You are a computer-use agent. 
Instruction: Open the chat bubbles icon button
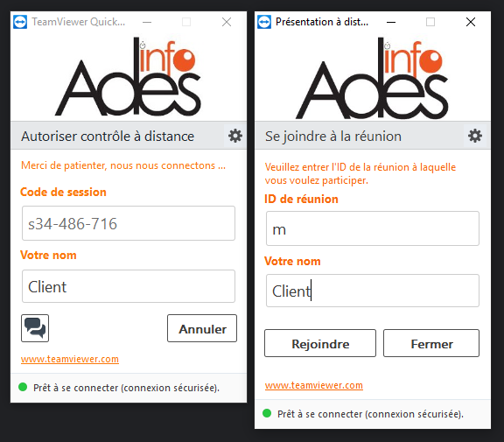(x=35, y=328)
